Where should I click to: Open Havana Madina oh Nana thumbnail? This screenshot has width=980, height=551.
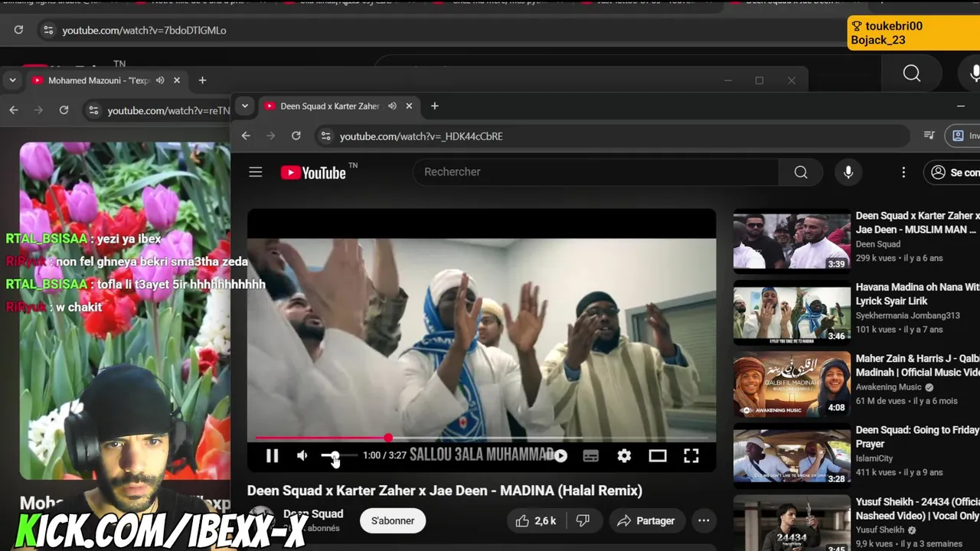click(792, 314)
